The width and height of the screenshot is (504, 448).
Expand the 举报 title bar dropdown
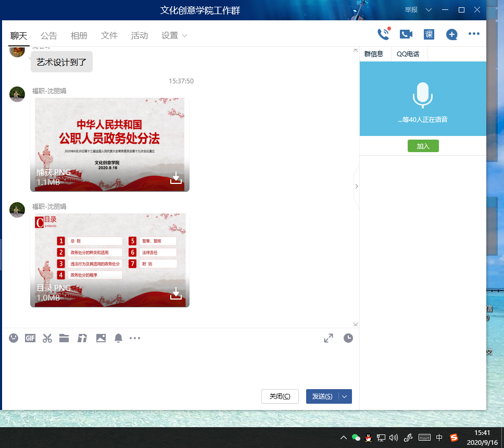pyautogui.click(x=429, y=10)
